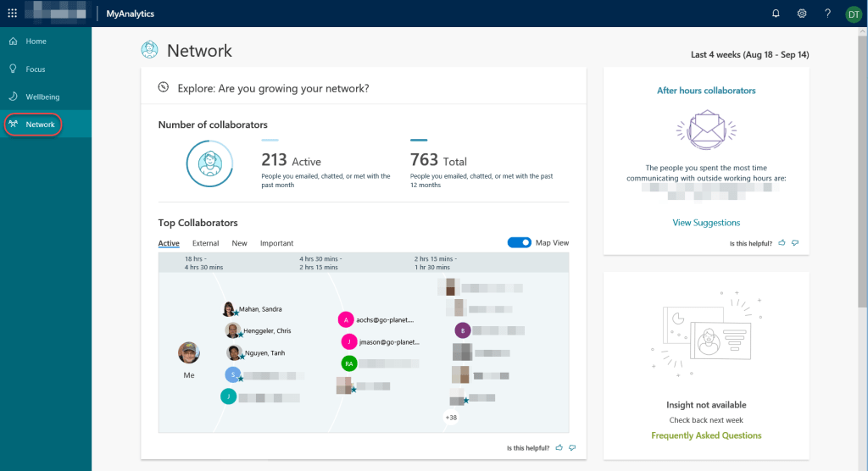Toggle the Map View switch
Image resolution: width=868 pixels, height=471 pixels.
pos(519,243)
